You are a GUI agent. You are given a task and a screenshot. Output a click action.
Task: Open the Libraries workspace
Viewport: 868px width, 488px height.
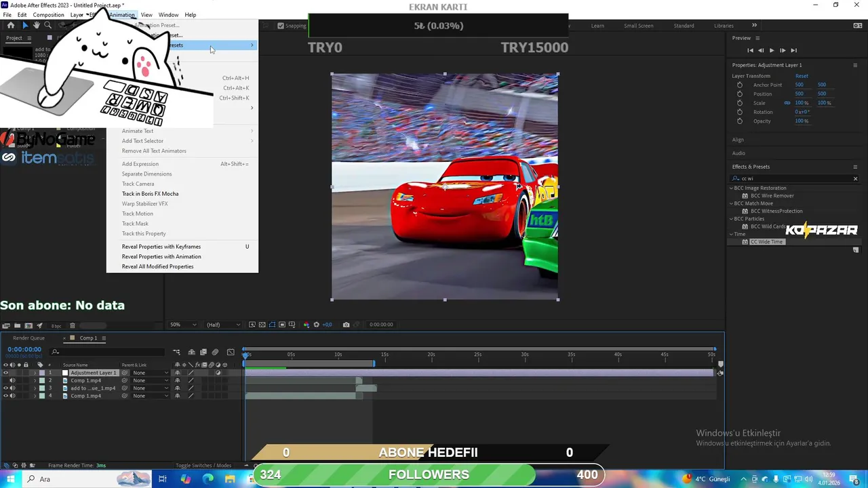pyautogui.click(x=724, y=26)
